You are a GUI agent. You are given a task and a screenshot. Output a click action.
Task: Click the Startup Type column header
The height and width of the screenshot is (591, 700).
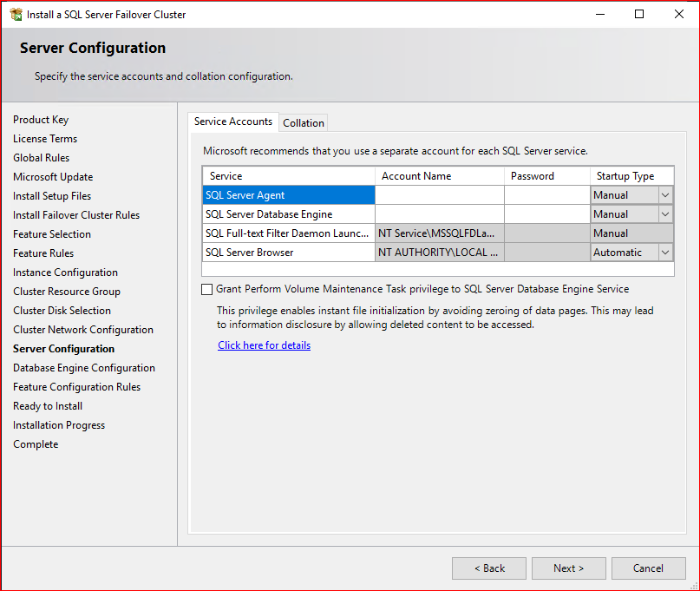click(631, 176)
